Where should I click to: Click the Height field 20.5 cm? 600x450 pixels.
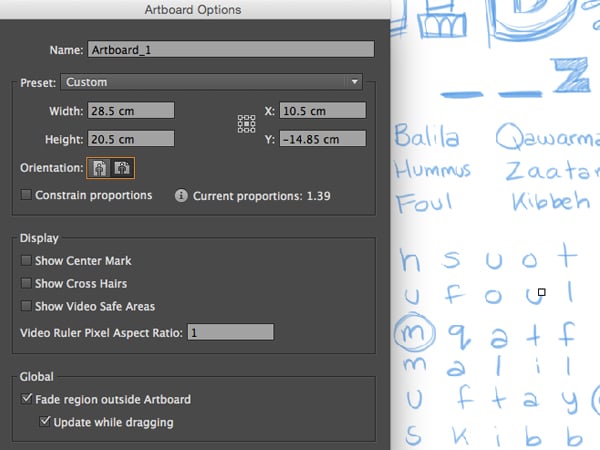click(x=131, y=139)
